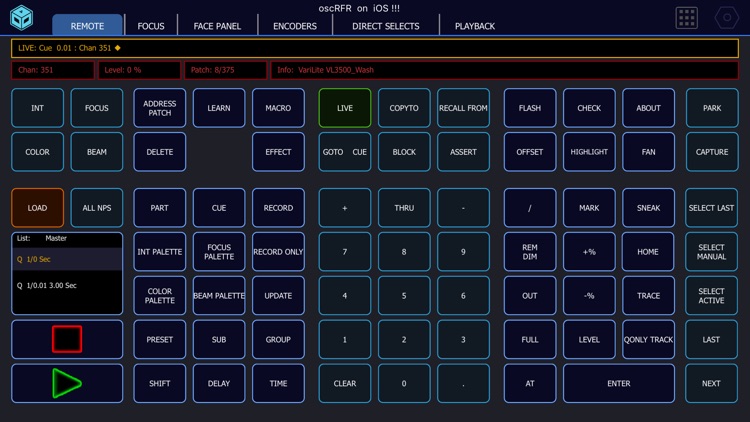The height and width of the screenshot is (422, 750).
Task: Open the grid keypad icon
Action: (x=686, y=18)
